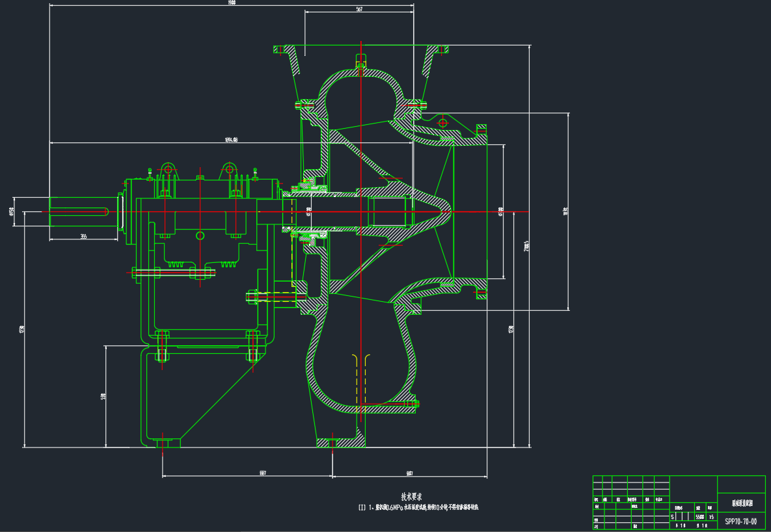Select the 355 shaft length dimension
This screenshot has height=532, width=771.
pyautogui.click(x=84, y=237)
